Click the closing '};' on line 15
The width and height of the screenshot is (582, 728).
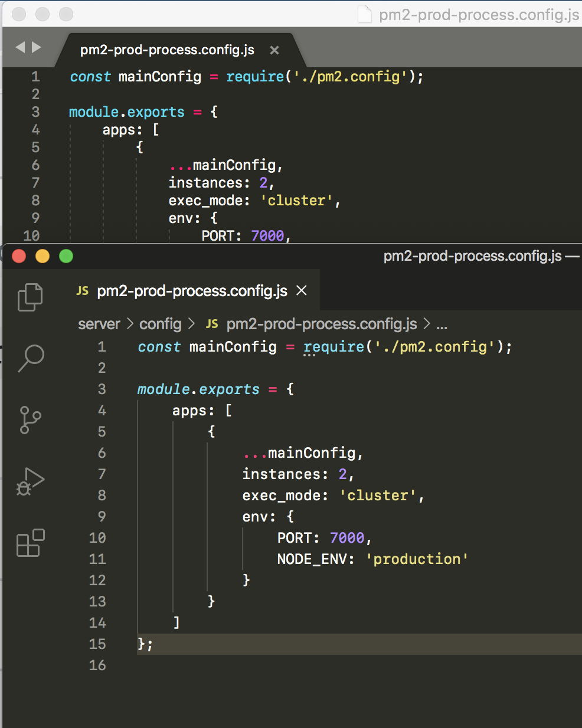[145, 644]
